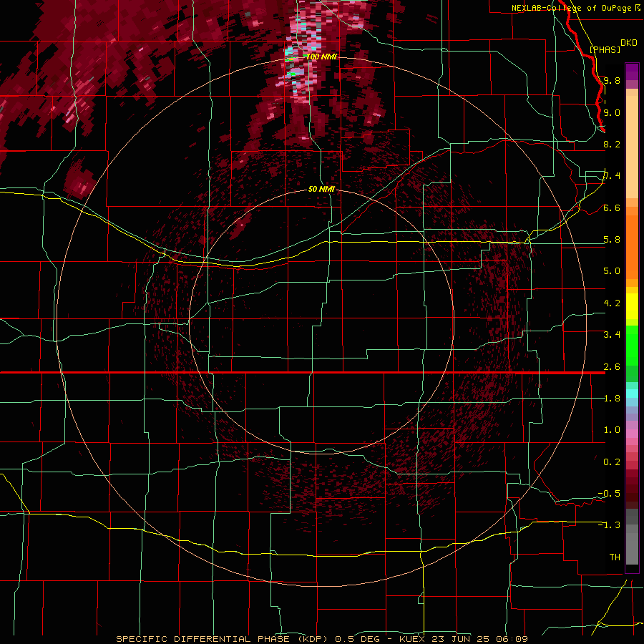Select the -1.3 value on the KDP scale

pyautogui.click(x=609, y=525)
